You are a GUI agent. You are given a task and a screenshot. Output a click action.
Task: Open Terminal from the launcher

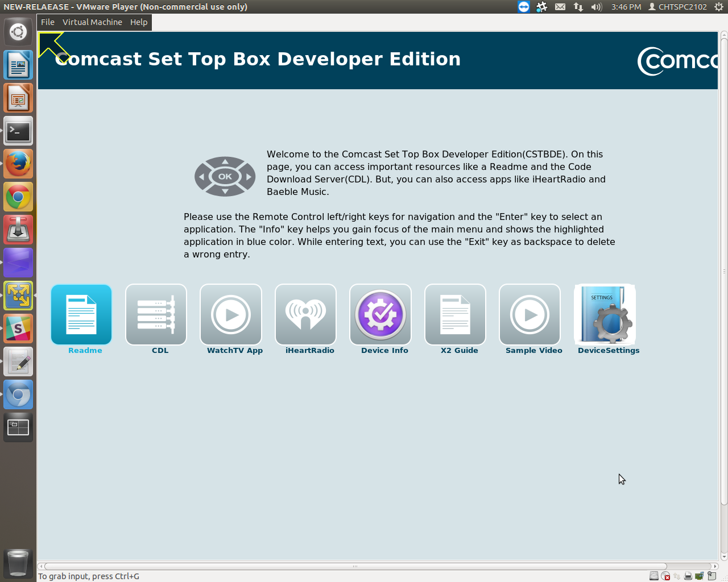[18, 131]
